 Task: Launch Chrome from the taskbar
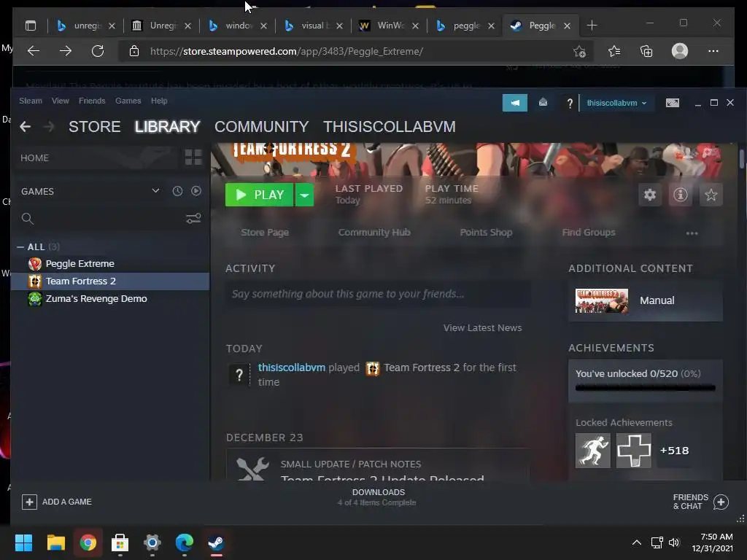coord(88,542)
